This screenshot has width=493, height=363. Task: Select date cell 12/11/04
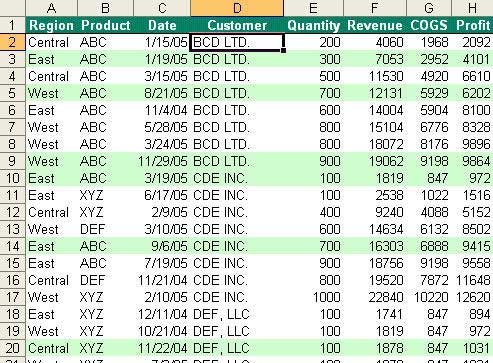point(162,314)
